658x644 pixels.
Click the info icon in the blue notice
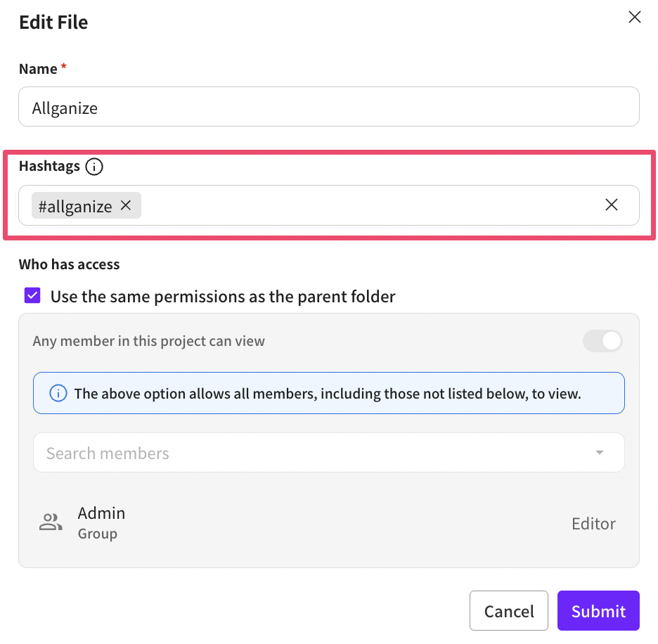(x=58, y=393)
